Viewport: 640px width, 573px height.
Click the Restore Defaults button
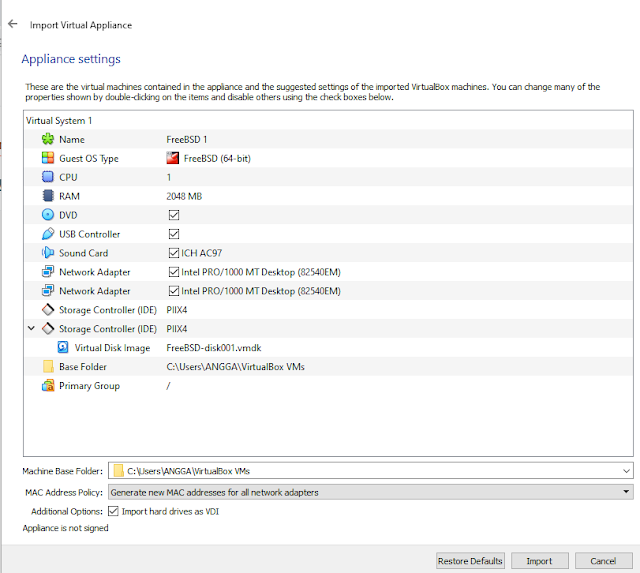click(x=470, y=561)
